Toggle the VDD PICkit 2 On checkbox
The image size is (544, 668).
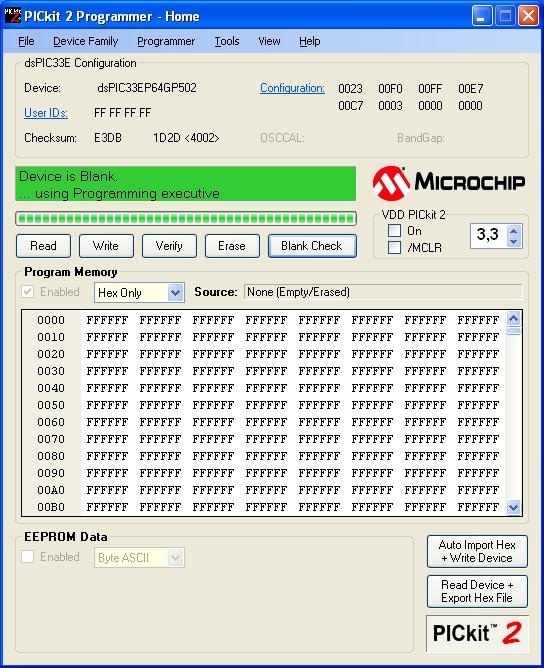click(x=394, y=230)
